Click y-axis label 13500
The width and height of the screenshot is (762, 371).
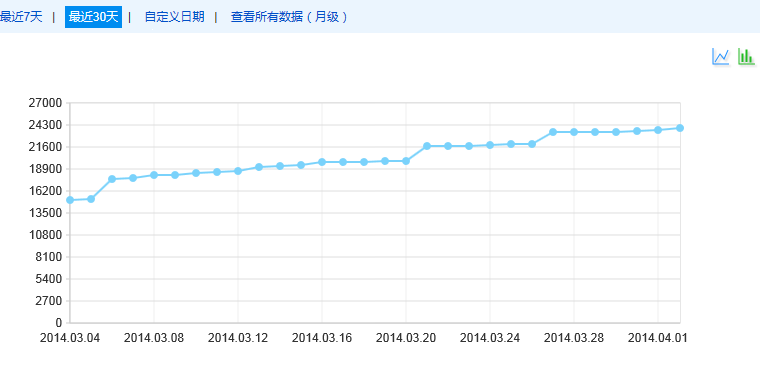[x=46, y=213]
